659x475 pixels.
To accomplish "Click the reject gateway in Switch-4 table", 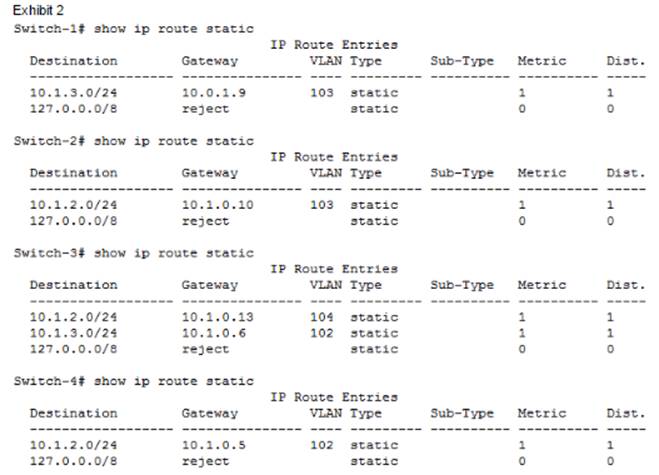I will pyautogui.click(x=206, y=461).
